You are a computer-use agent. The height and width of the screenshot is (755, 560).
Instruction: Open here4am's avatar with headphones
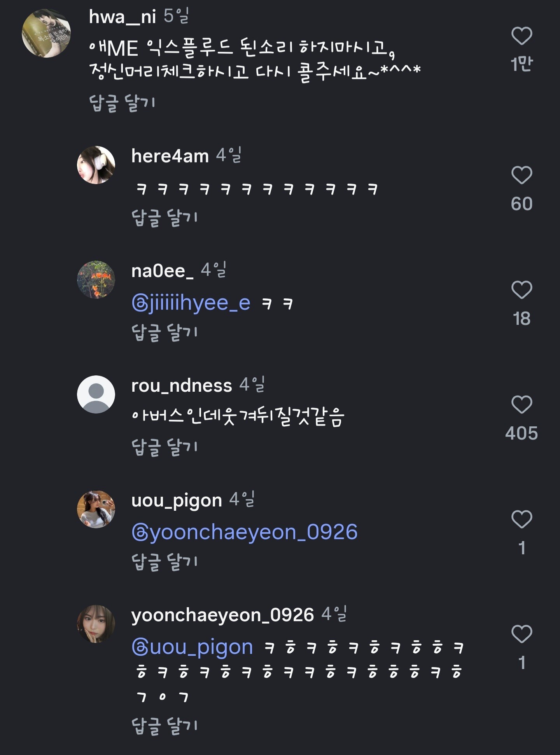point(96,165)
